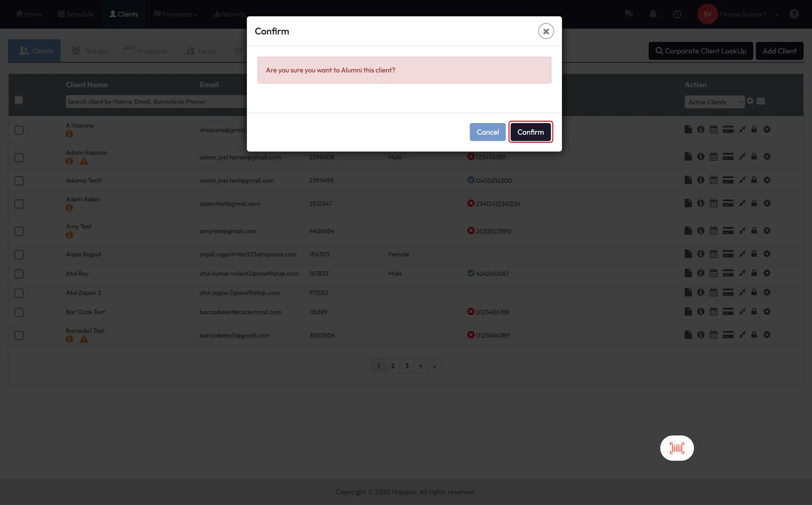Click Cancel in the confirm dialog
Screen dimensions: 812x505
click(487, 132)
